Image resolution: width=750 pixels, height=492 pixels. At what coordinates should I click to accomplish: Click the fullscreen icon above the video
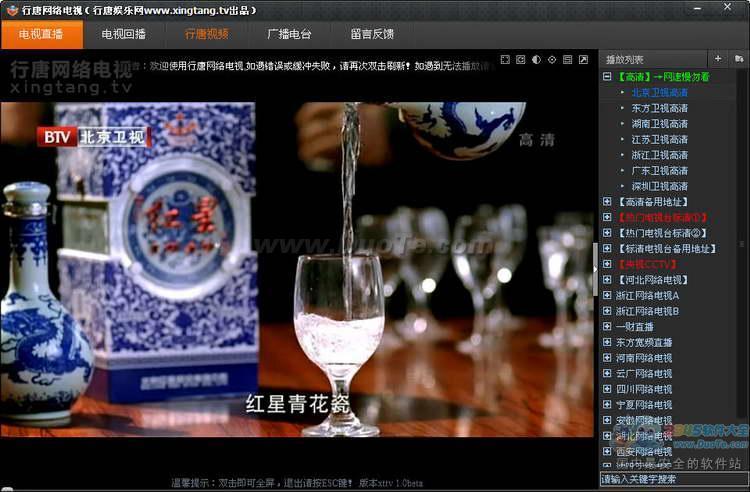(505, 60)
